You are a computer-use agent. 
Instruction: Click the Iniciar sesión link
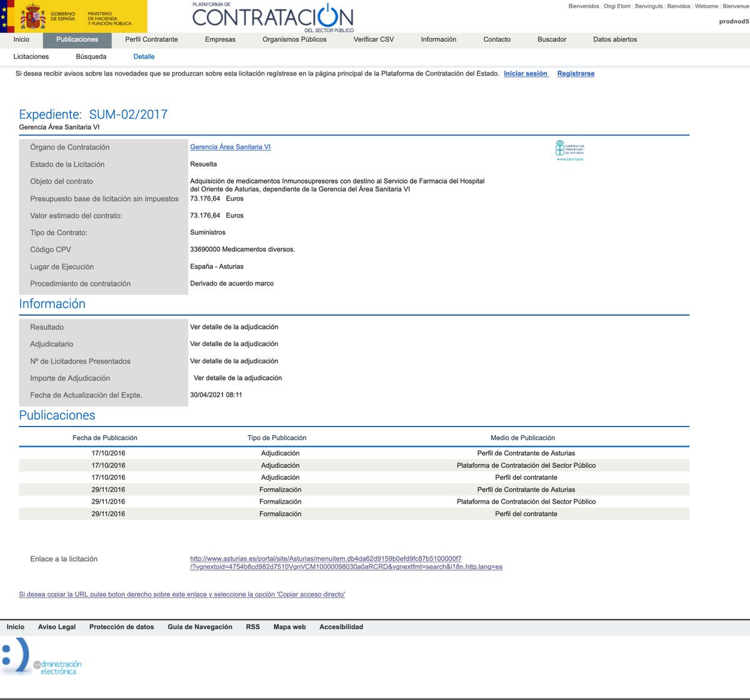526,74
